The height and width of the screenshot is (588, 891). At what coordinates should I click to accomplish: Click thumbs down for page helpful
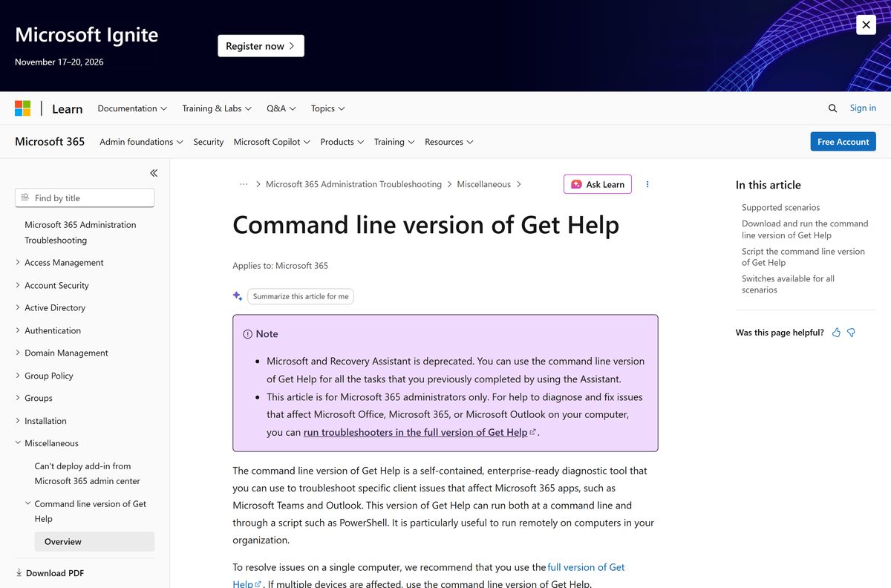click(x=851, y=333)
